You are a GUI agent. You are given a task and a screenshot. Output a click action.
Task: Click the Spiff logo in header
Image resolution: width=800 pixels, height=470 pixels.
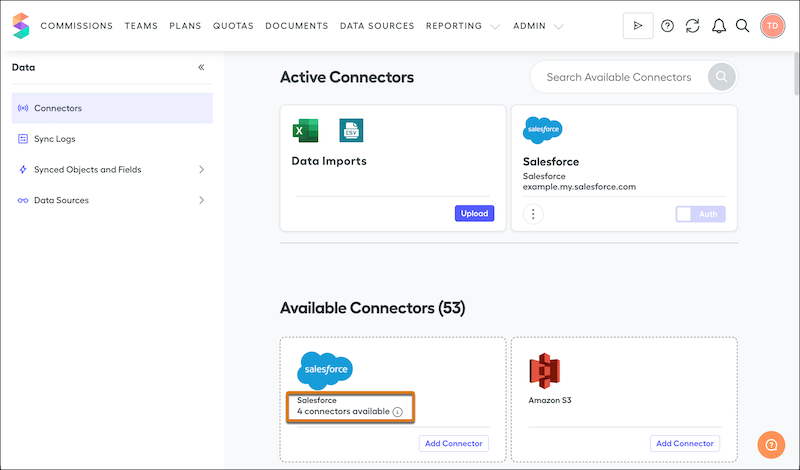(x=21, y=26)
